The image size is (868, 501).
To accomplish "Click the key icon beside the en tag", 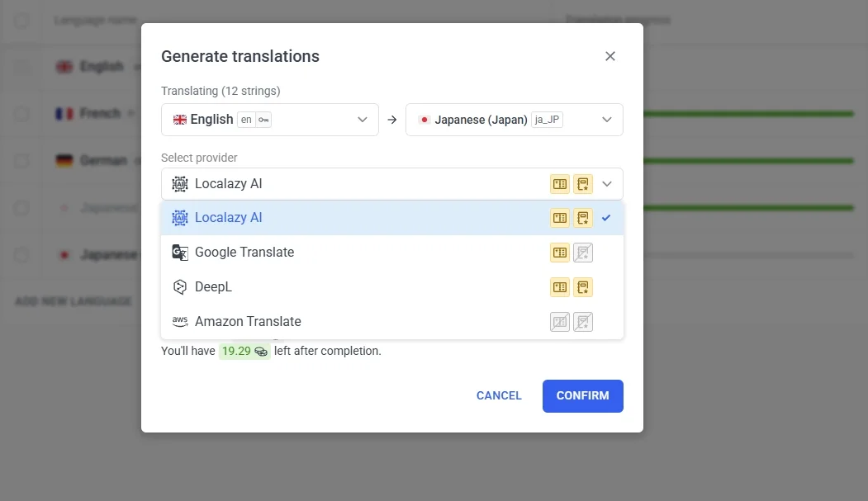I will [x=263, y=120].
